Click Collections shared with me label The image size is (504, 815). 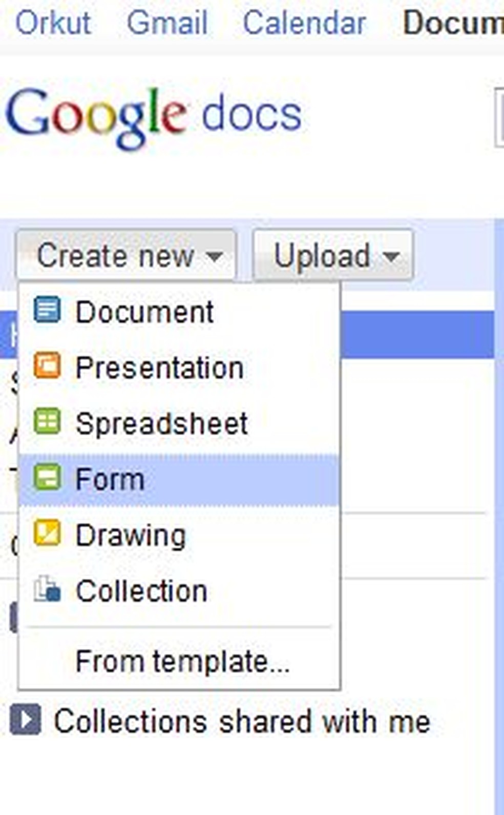point(242,721)
